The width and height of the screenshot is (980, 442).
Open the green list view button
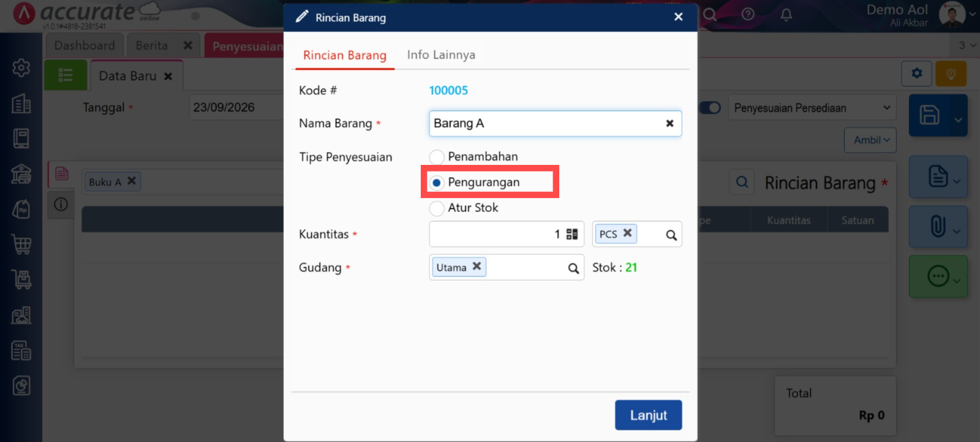pos(66,75)
